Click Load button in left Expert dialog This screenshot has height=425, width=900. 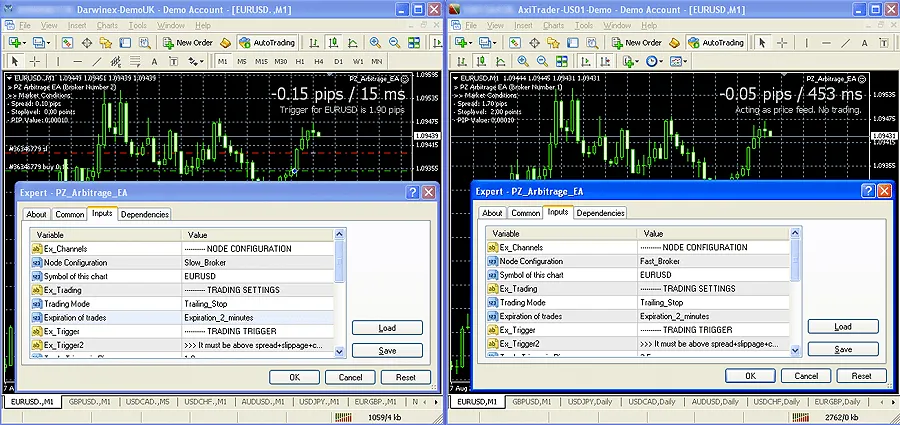pos(387,328)
